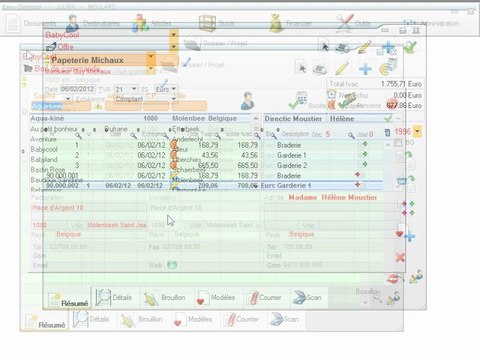Click the red heart icon on right panel

coord(399,234)
